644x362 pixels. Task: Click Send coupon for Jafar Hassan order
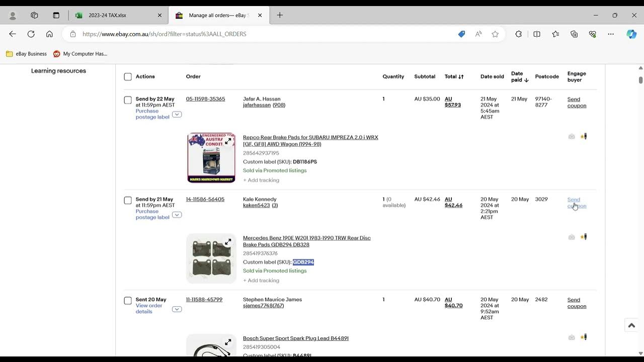click(577, 103)
